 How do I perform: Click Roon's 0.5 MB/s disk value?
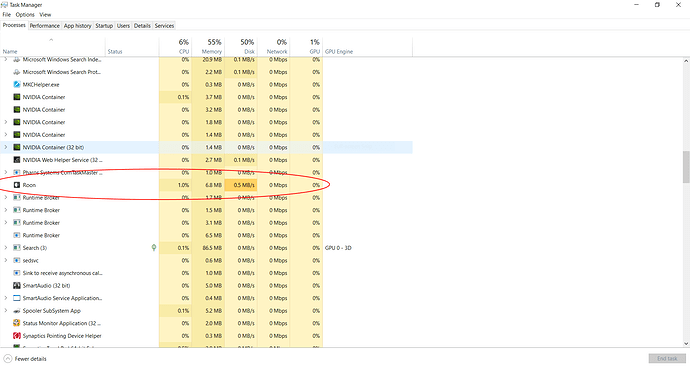244,185
